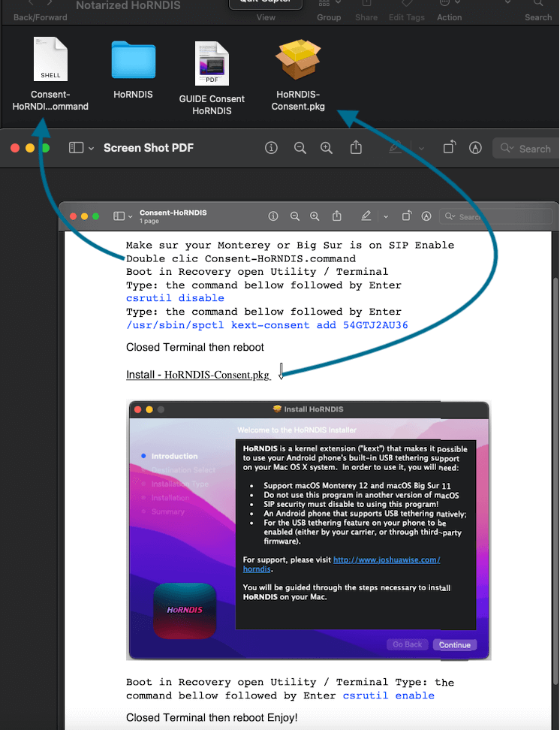
Task: Expand sidebar view options chevron in Screen Shot PDF
Action: (92, 149)
